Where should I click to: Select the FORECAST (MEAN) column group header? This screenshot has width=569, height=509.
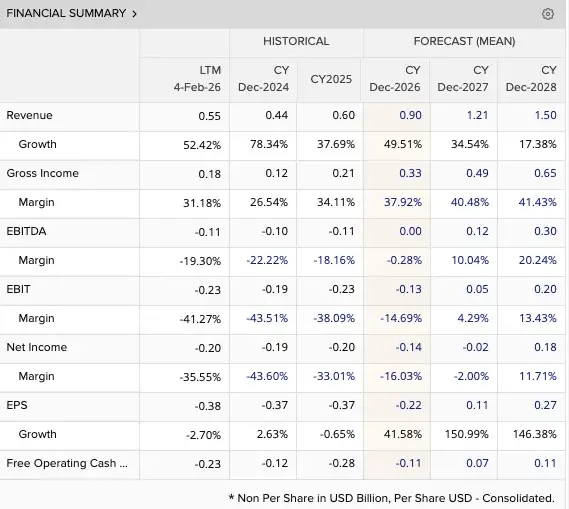[464, 41]
